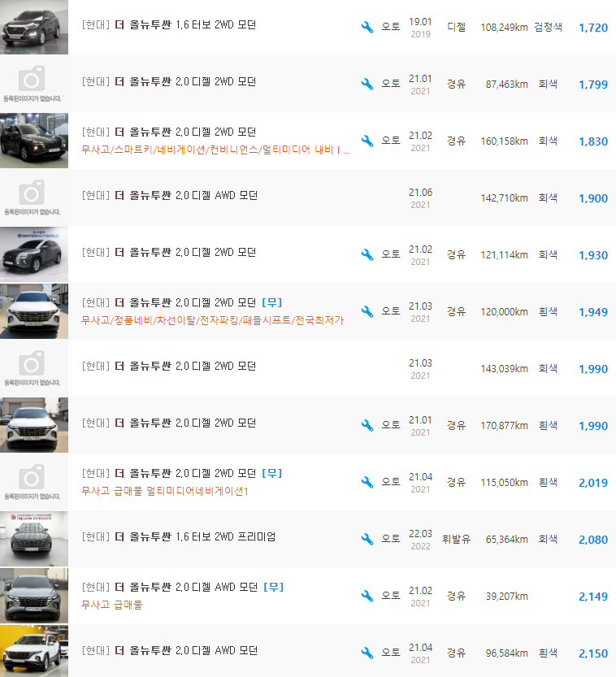Click price 1,930
The width and height of the screenshot is (616, 677).
[x=593, y=255]
